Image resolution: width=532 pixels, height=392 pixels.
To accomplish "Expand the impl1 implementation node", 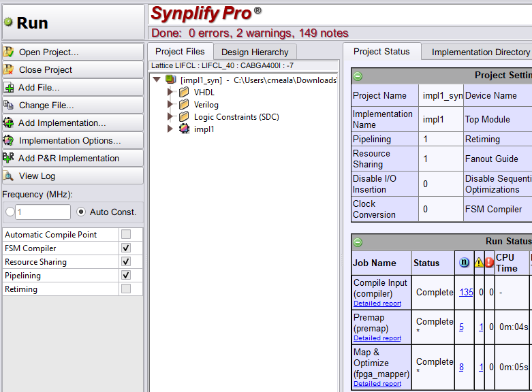I will (170, 129).
